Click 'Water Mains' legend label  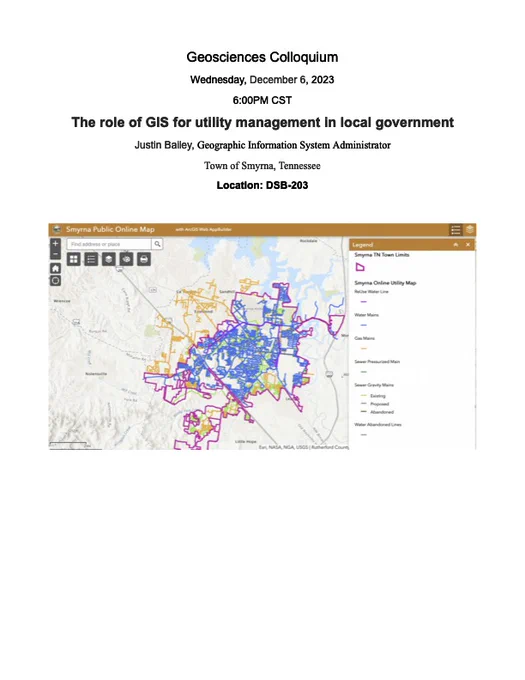point(366,315)
